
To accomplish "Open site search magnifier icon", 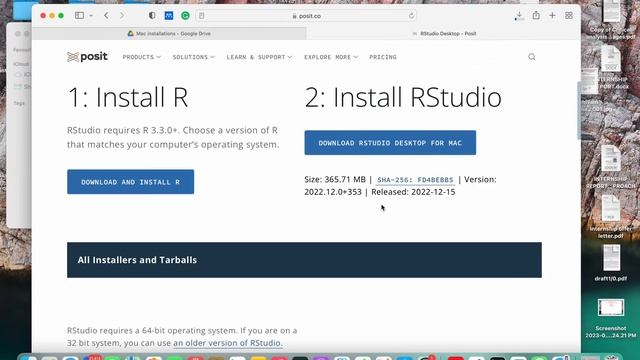I will tap(532, 57).
